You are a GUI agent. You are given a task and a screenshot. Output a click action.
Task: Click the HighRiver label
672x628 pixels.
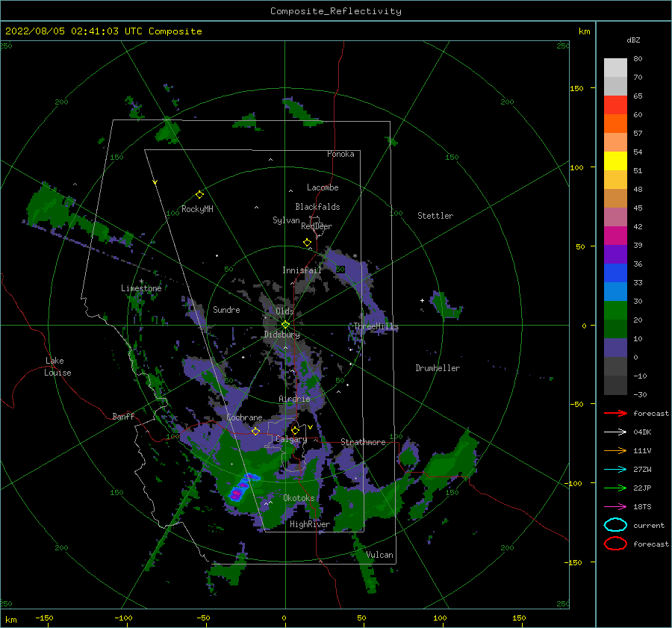310,524
